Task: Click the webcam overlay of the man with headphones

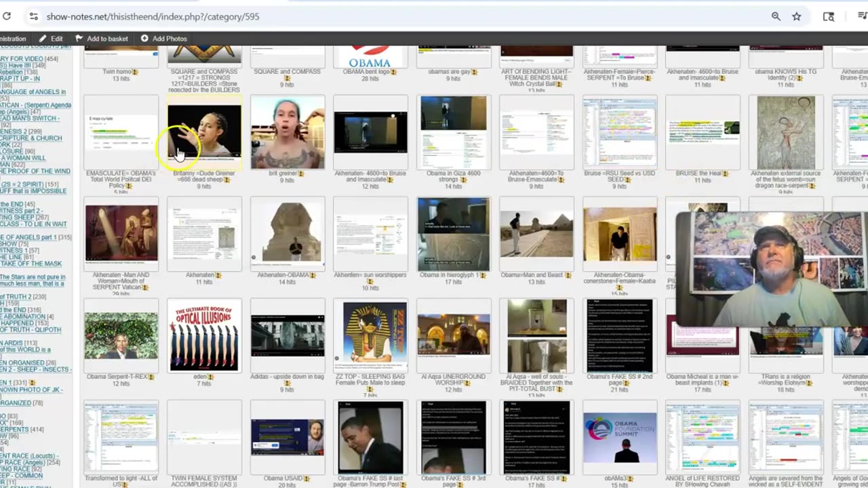Action: (x=772, y=269)
